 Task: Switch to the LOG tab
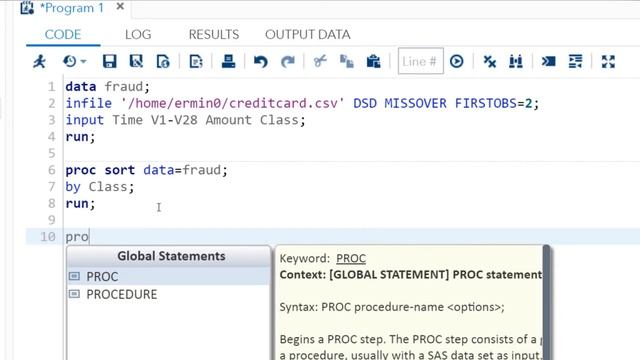pyautogui.click(x=138, y=34)
